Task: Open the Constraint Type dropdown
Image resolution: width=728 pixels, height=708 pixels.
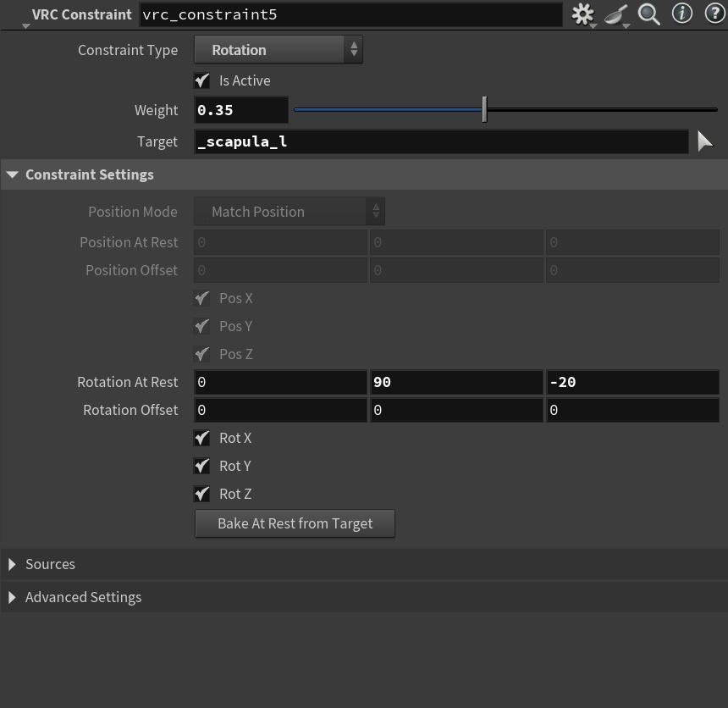Action: (279, 50)
